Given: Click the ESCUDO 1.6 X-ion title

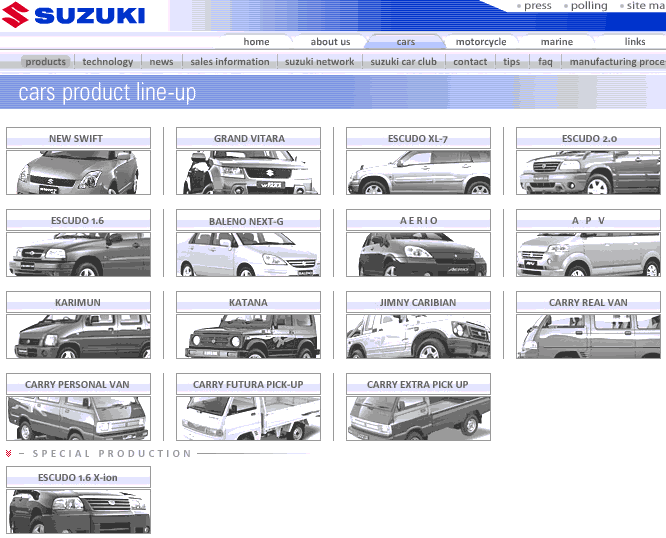Looking at the screenshot, I should tap(78, 477).
